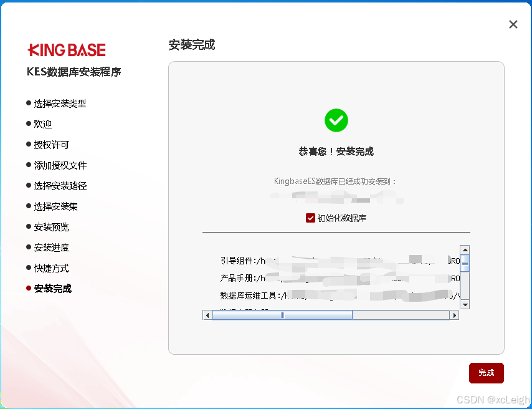
Task: Click the KINGBASE logo
Action: (67, 50)
